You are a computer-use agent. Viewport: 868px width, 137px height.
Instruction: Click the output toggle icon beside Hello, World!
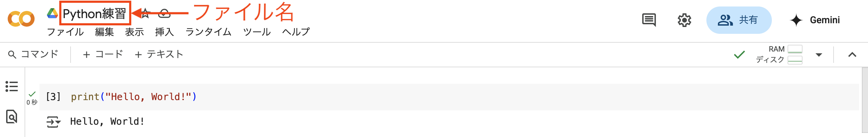[53, 122]
